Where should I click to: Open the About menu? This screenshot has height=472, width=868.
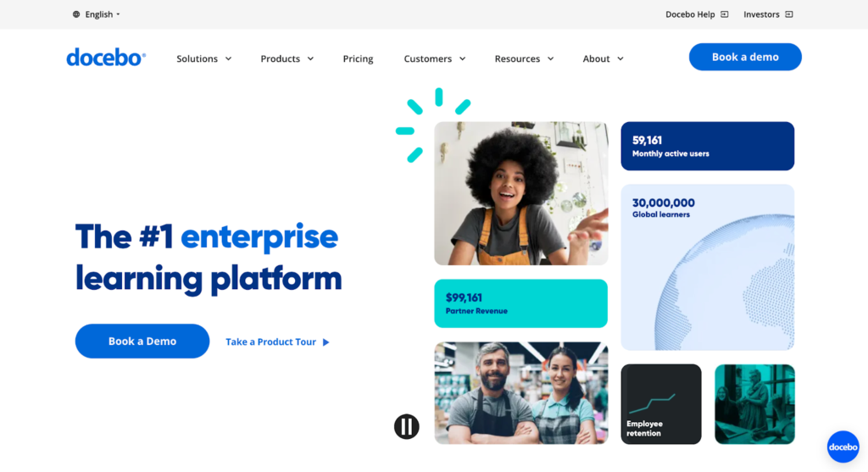click(603, 58)
